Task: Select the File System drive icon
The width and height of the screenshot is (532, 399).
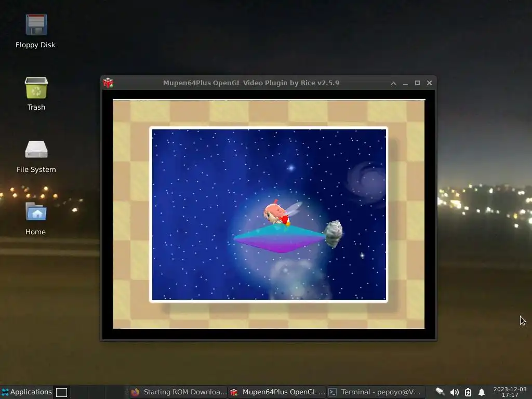Action: pyautogui.click(x=36, y=157)
